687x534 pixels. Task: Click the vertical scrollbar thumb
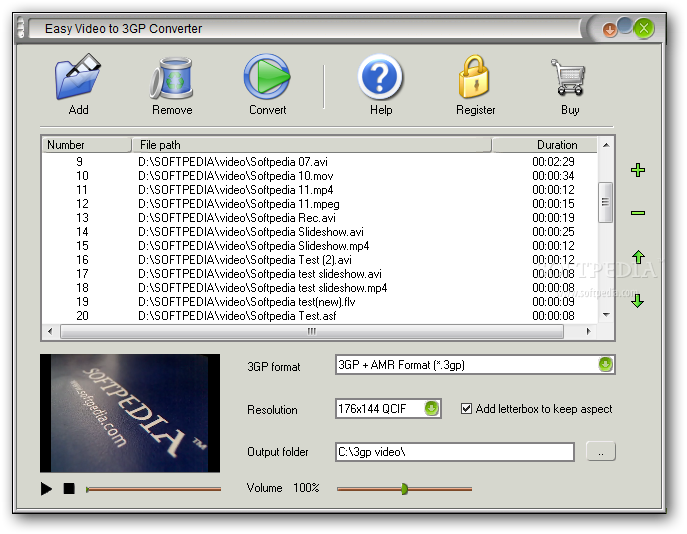coord(606,202)
